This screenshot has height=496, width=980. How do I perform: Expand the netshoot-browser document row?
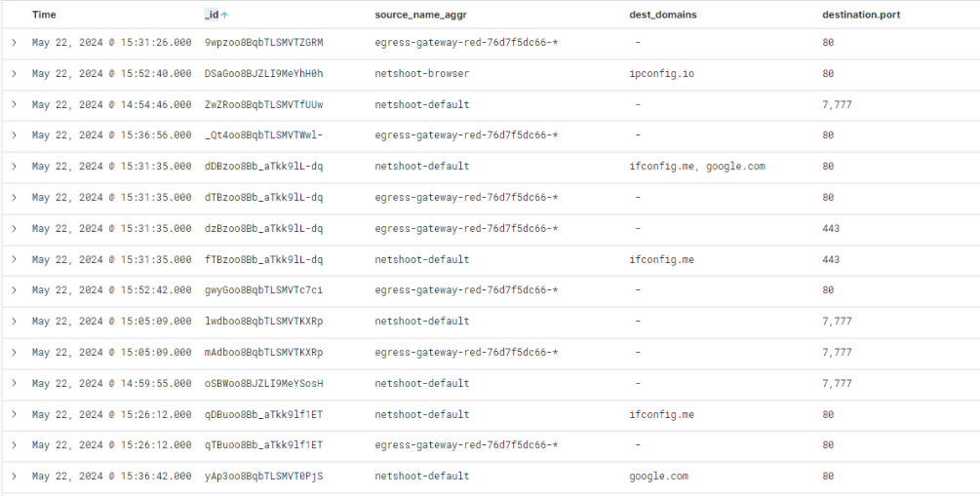point(14,73)
